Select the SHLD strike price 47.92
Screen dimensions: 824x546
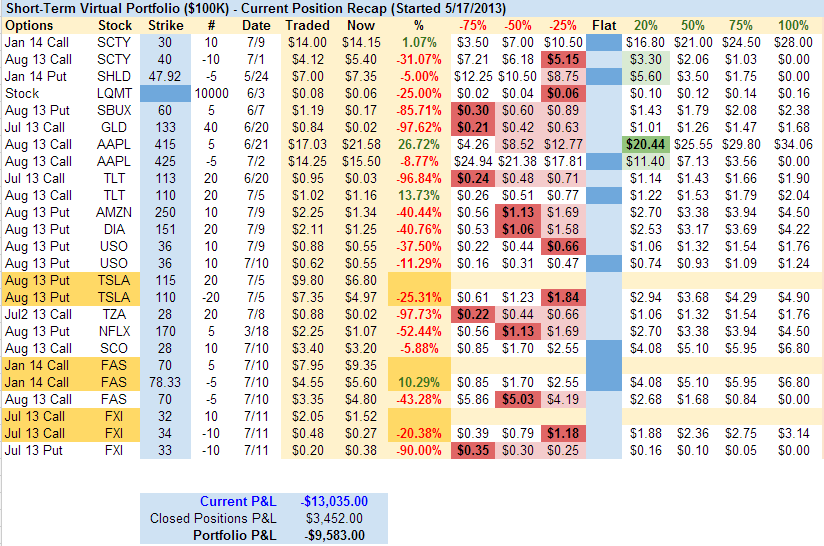[165, 76]
